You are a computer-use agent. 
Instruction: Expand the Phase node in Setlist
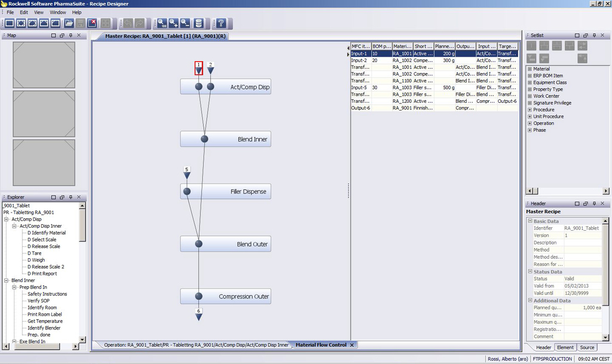coord(530,130)
